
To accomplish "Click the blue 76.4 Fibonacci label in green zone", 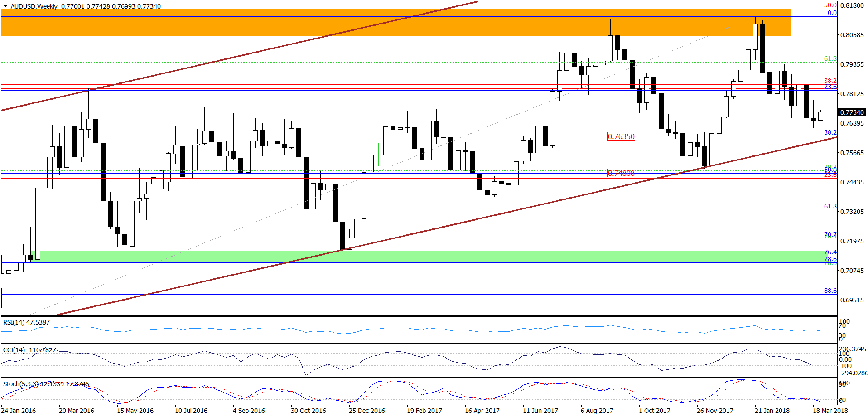I will [x=830, y=252].
